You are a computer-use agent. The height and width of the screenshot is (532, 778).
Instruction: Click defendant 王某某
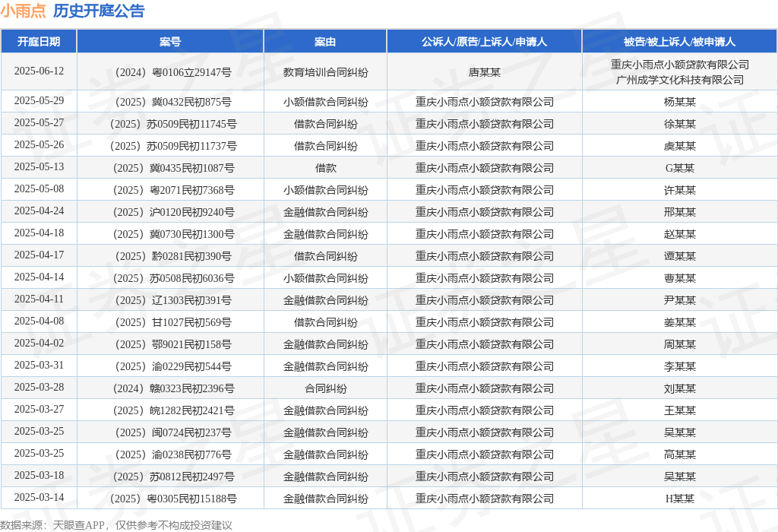coord(680,411)
